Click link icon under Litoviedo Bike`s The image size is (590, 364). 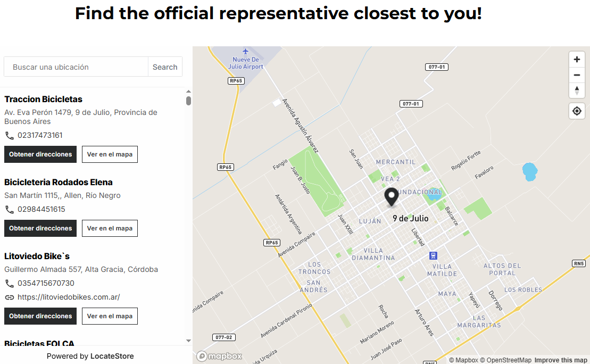[x=10, y=297]
